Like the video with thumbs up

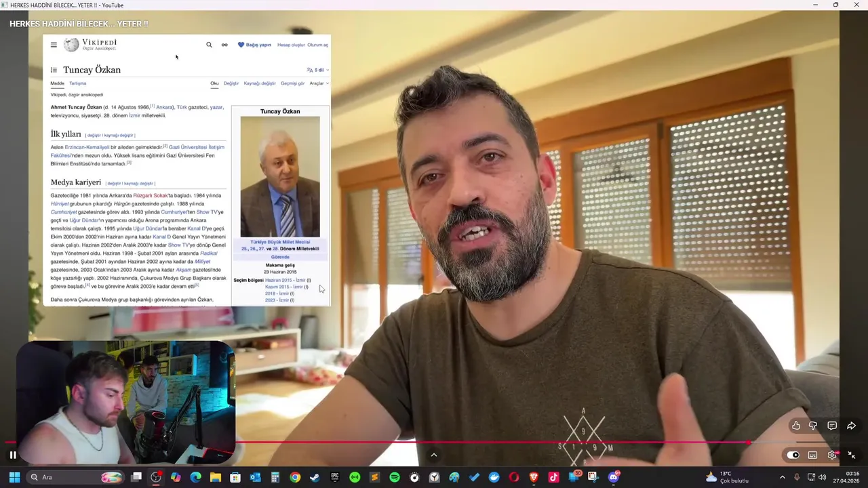pos(796,426)
